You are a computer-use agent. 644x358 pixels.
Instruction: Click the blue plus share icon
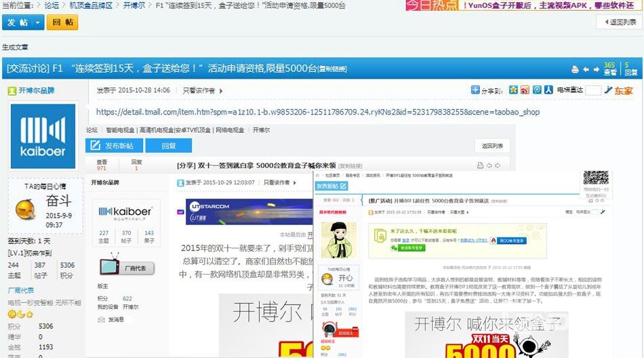coord(475,89)
